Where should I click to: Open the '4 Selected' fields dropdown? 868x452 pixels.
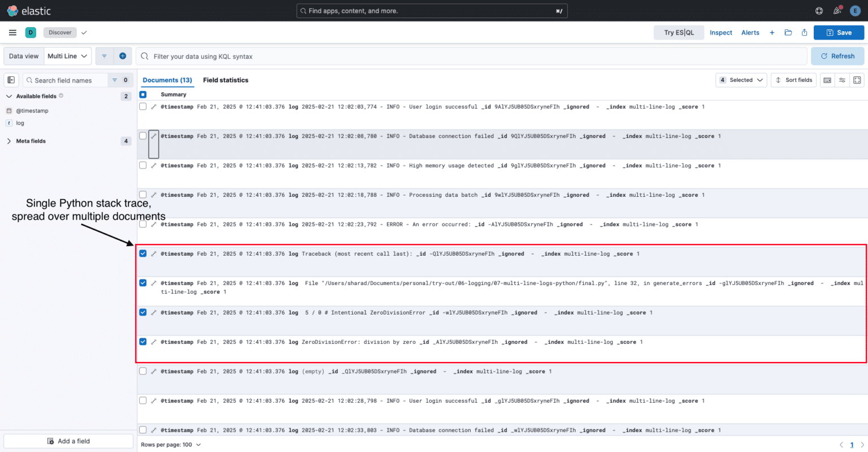pyautogui.click(x=741, y=80)
